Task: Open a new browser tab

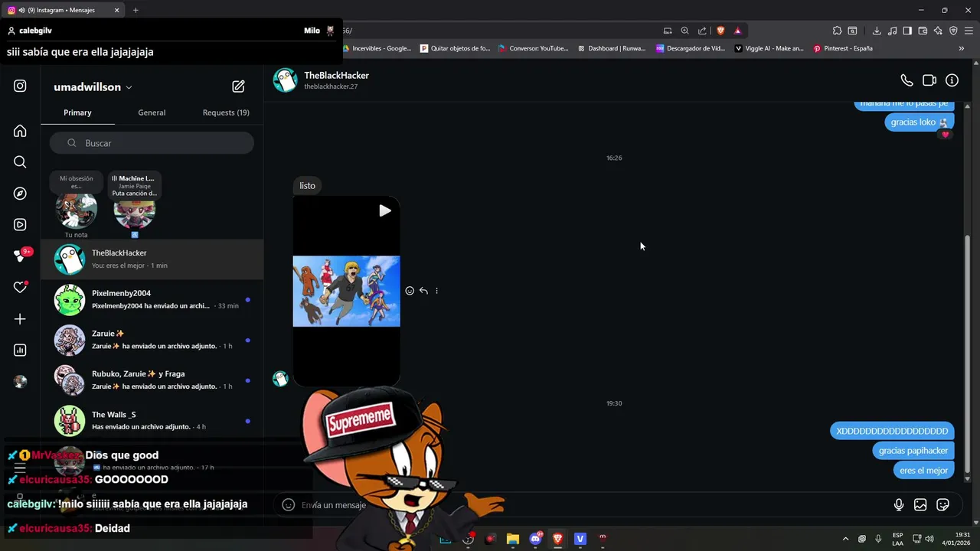Action: pos(136,10)
